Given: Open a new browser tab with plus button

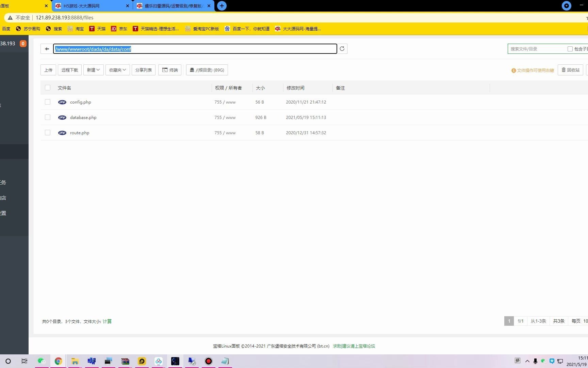Looking at the screenshot, I should (x=222, y=6).
